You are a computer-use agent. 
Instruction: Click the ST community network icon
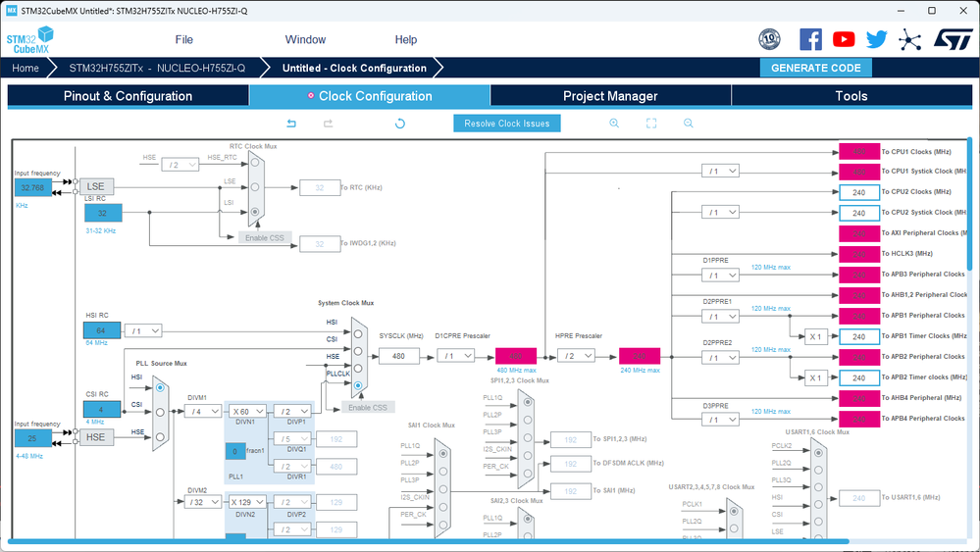910,40
